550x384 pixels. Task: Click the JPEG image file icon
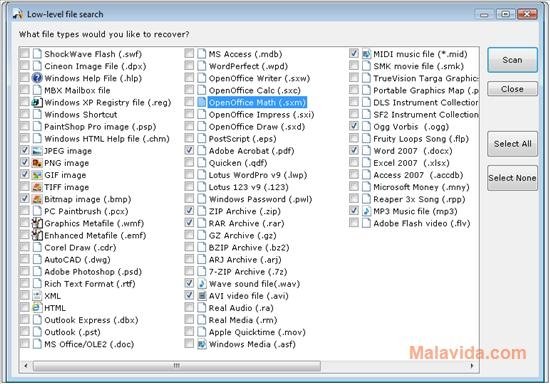(x=37, y=151)
